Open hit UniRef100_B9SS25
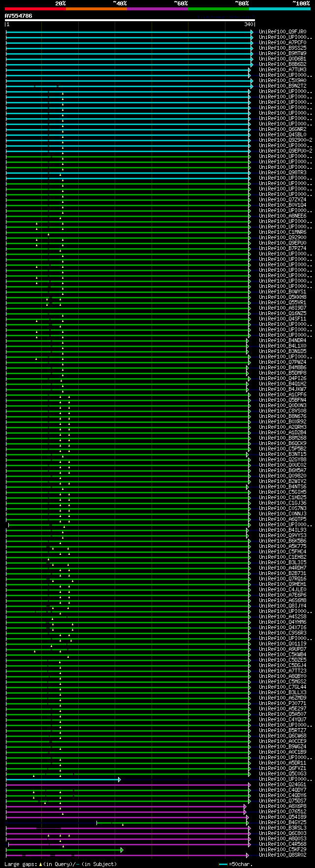 click(x=283, y=48)
